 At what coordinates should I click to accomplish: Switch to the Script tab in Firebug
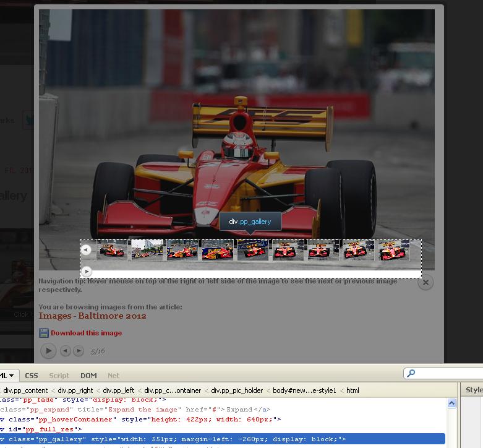[59, 376]
